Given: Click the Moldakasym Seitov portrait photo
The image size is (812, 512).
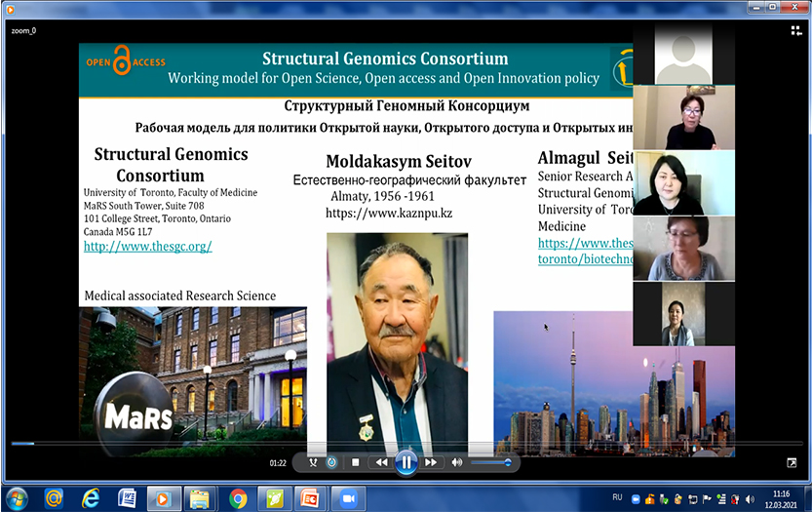Looking at the screenshot, I should (x=397, y=344).
